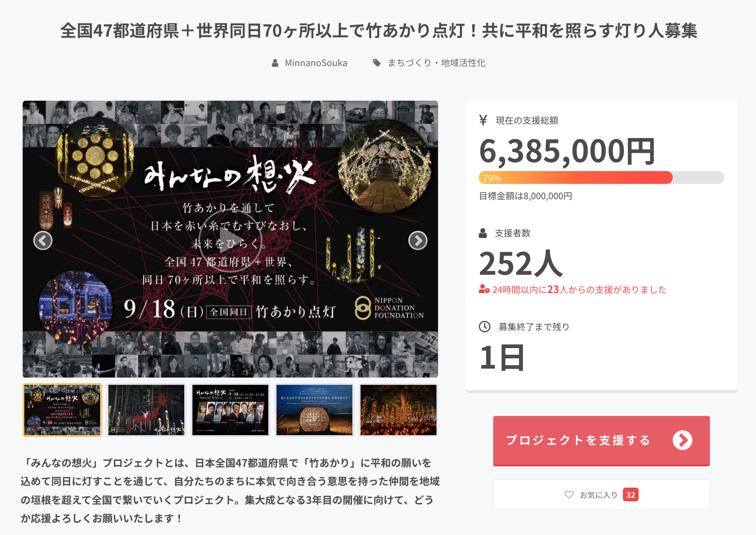Click the heart icon beside お気に入り

tap(569, 494)
